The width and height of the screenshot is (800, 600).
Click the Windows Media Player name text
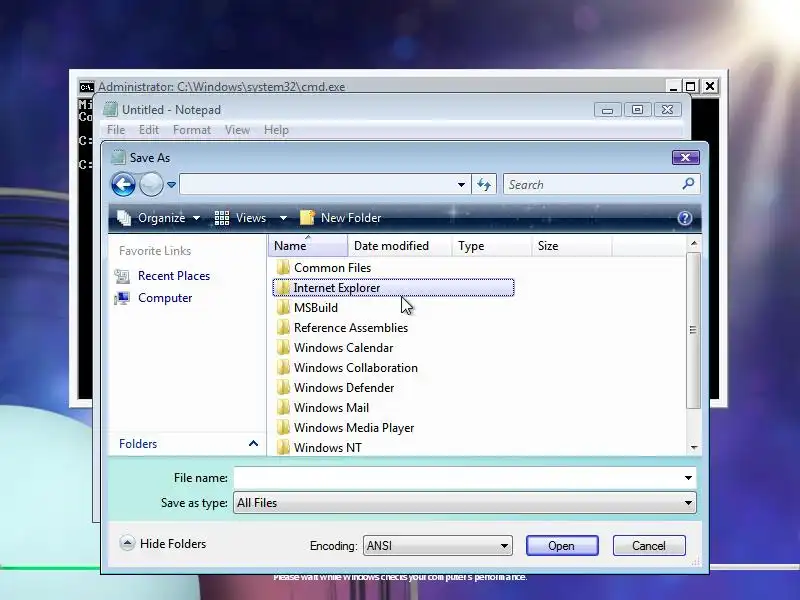point(354,428)
